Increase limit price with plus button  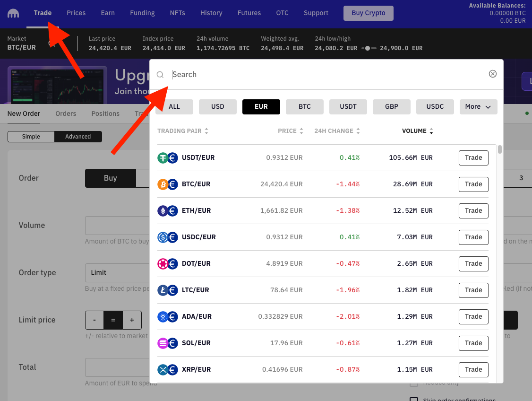click(132, 320)
